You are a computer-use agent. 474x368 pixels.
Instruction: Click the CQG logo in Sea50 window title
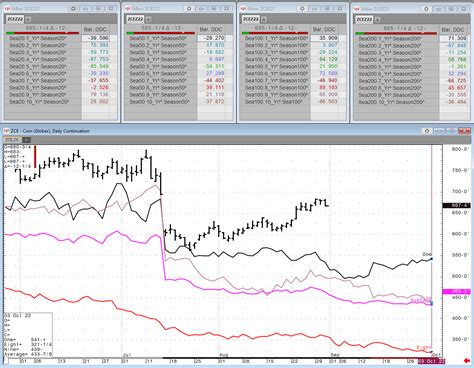click(x=128, y=9)
